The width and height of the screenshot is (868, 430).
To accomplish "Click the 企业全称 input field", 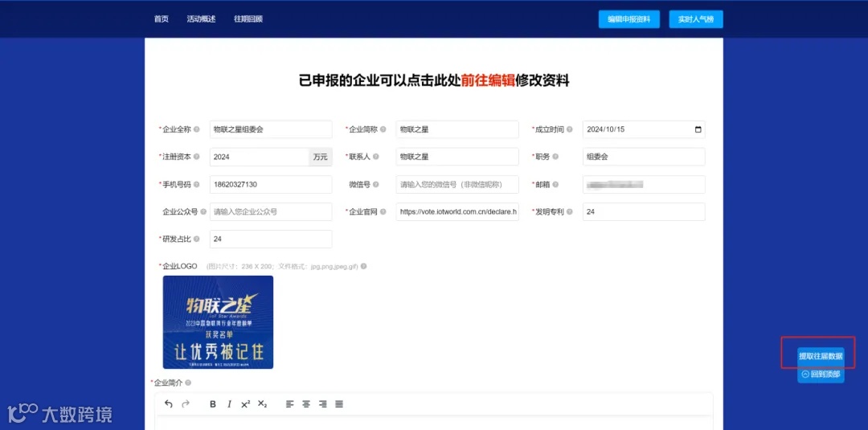I will click(271, 129).
